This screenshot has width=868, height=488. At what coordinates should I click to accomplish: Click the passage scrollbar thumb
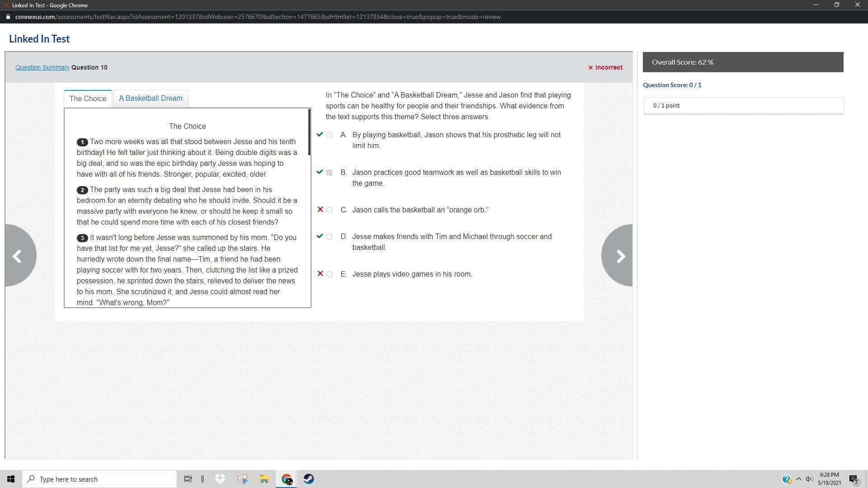tap(309, 132)
